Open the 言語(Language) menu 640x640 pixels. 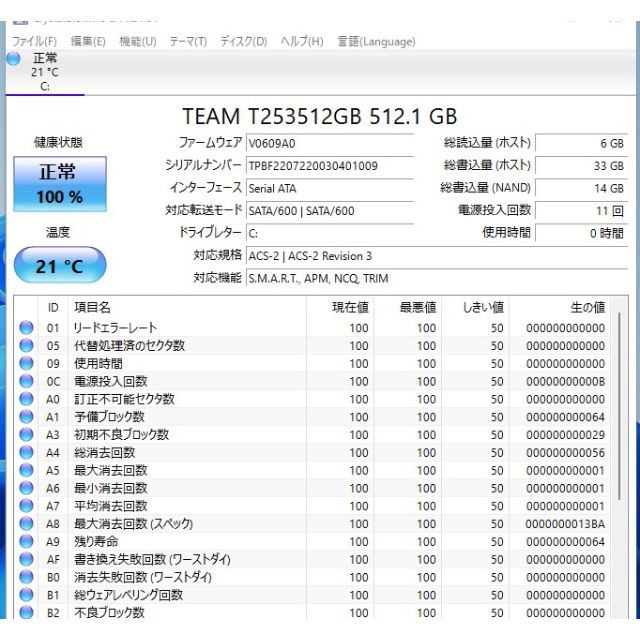[376, 41]
